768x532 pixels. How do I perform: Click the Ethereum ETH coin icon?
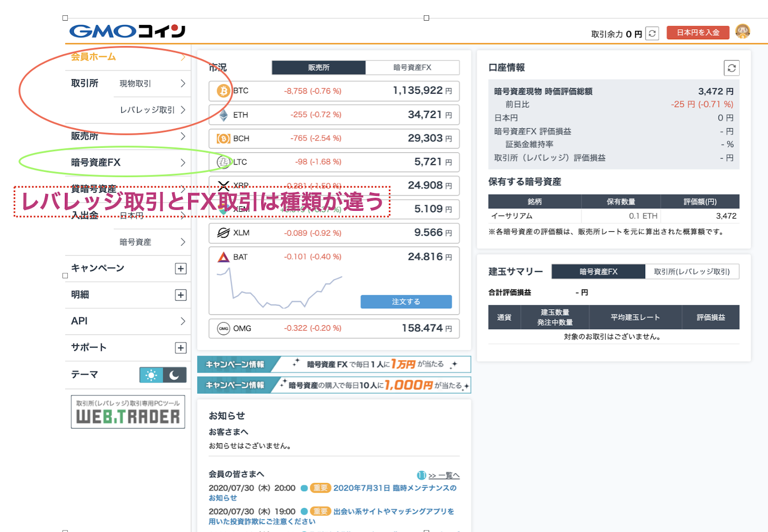pyautogui.click(x=223, y=115)
